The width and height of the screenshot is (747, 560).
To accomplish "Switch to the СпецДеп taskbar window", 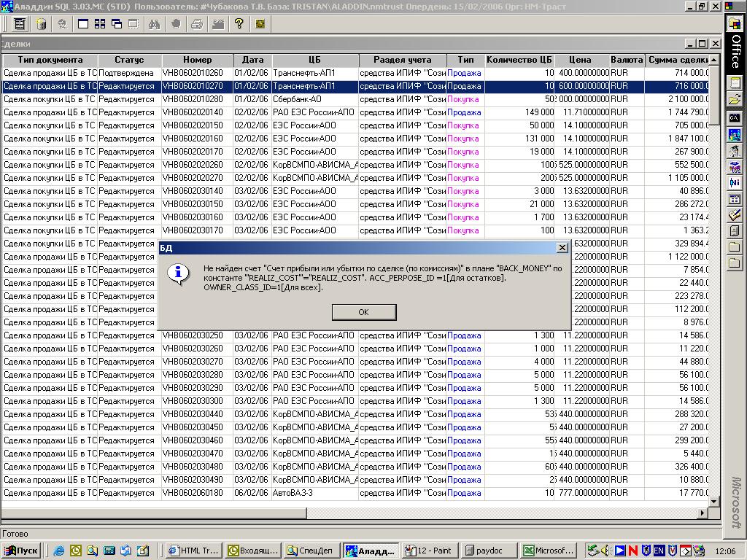I will [x=312, y=551].
